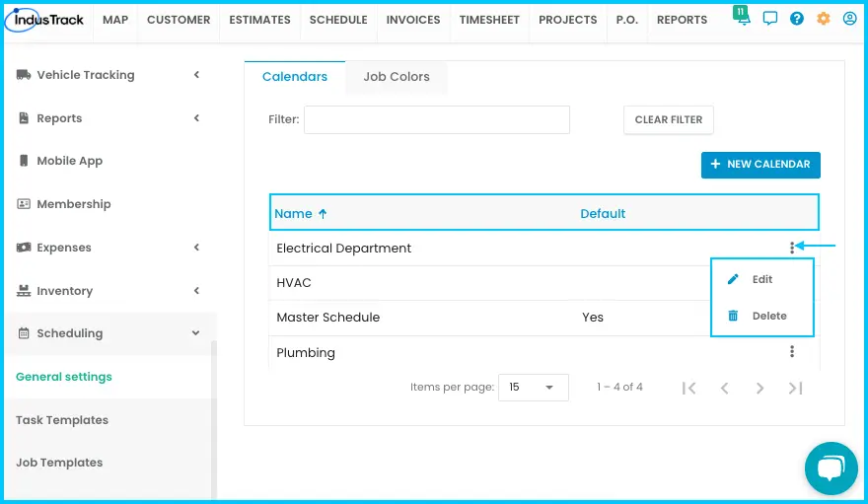Click the CLEAR FILTER button
This screenshot has width=868, height=504.
(668, 119)
